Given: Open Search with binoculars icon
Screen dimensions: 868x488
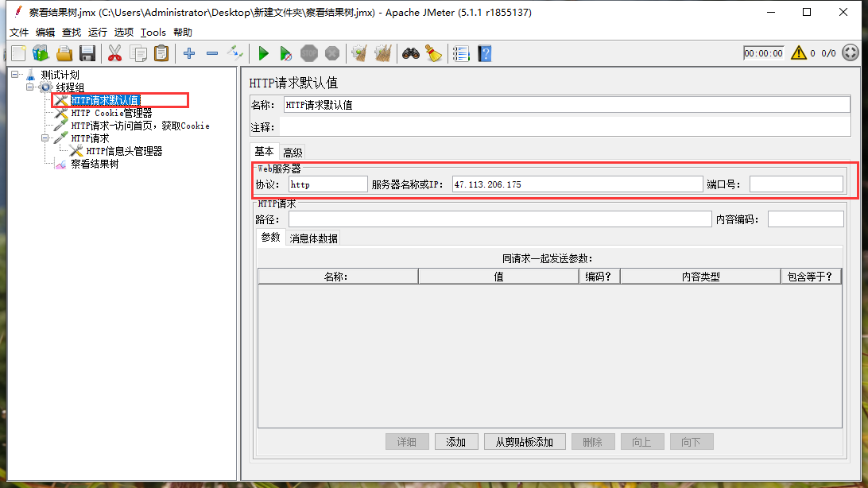Looking at the screenshot, I should (x=411, y=54).
